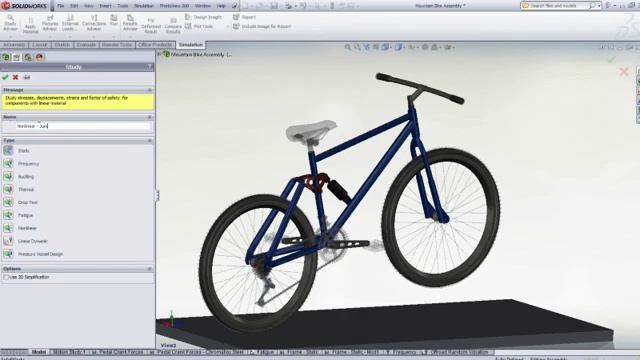Screen dimensions: 640x360
Task: Collapse the Name section
Action: pyautogui.click(x=149, y=117)
